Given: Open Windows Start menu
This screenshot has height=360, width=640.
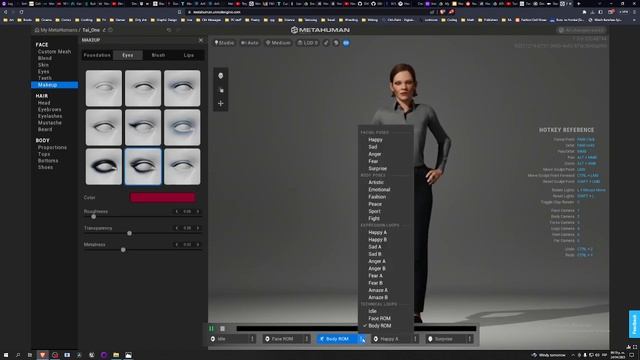Looking at the screenshot, I should [x=6, y=355].
